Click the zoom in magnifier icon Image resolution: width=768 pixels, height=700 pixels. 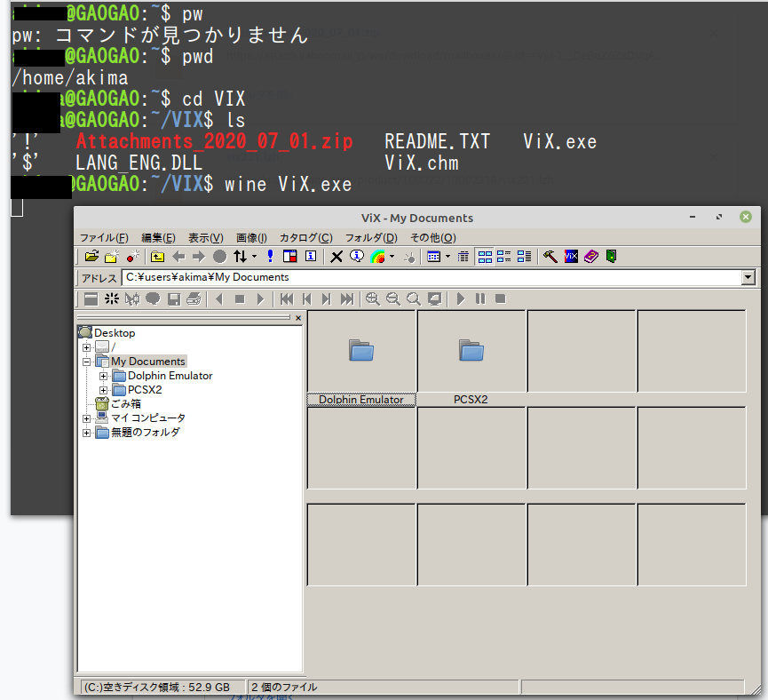pyautogui.click(x=373, y=299)
